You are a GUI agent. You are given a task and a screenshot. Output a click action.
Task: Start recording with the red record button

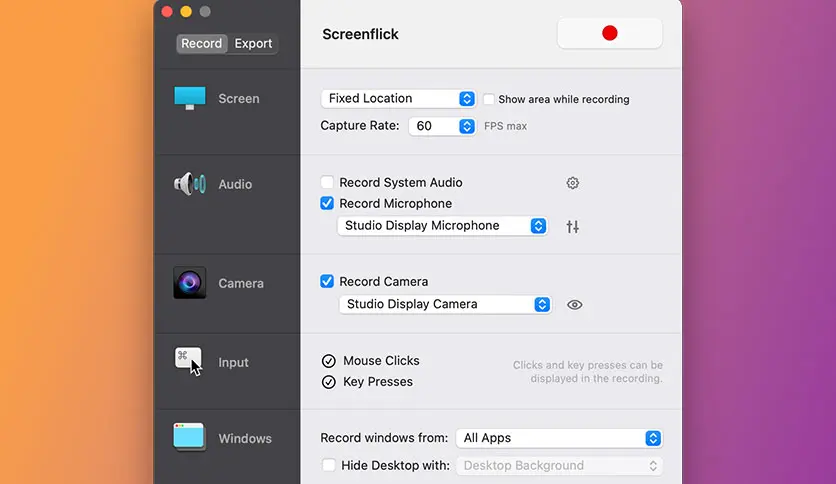point(609,33)
